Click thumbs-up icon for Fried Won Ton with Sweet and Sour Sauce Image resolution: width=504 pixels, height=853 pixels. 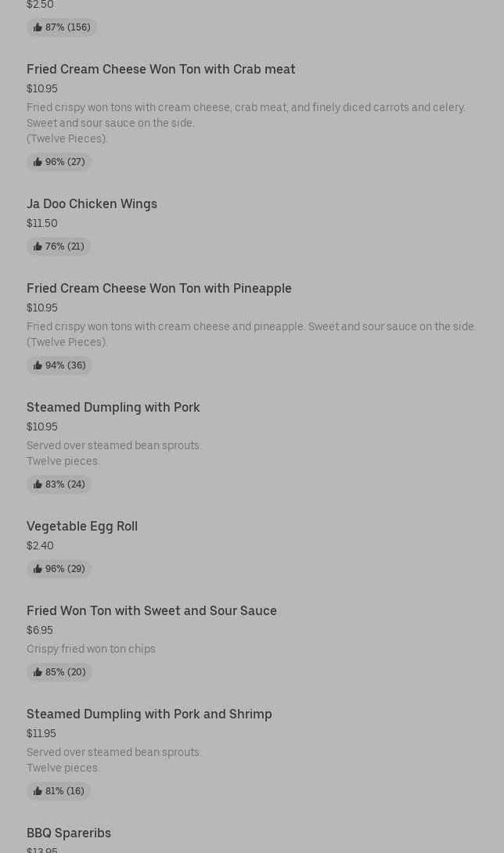tap(38, 672)
